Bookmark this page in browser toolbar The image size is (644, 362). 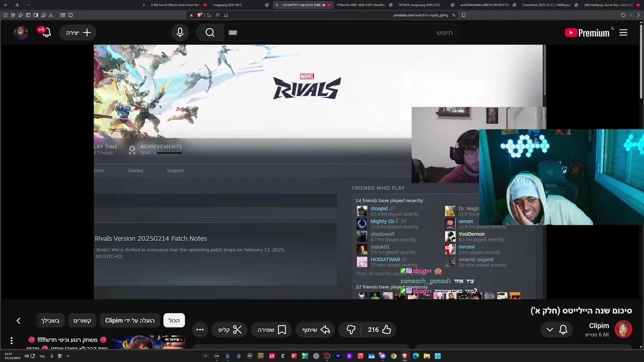pyautogui.click(x=463, y=15)
